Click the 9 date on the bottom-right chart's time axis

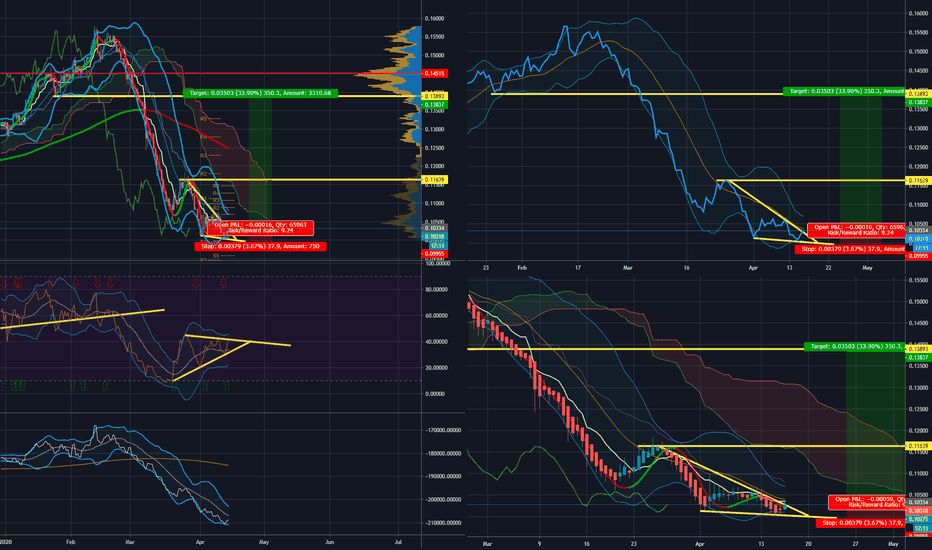(539, 544)
